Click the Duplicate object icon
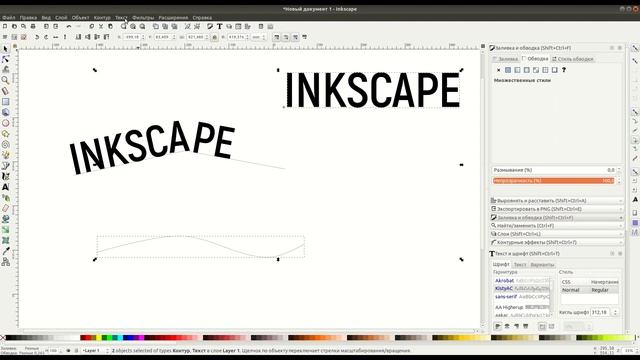This screenshot has height=360, width=640. 156,27
